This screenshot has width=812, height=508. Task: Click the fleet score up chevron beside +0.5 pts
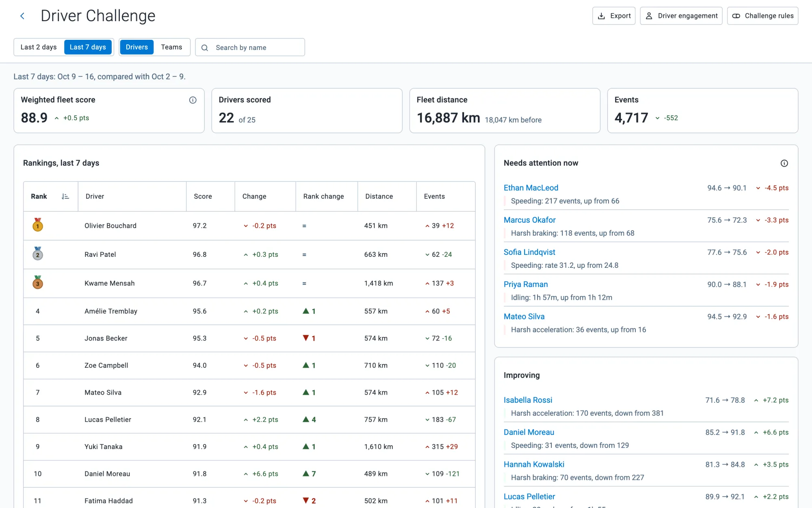click(57, 118)
